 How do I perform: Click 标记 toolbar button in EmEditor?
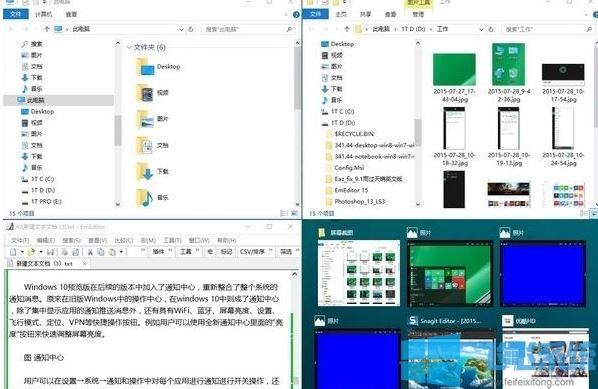(x=226, y=252)
